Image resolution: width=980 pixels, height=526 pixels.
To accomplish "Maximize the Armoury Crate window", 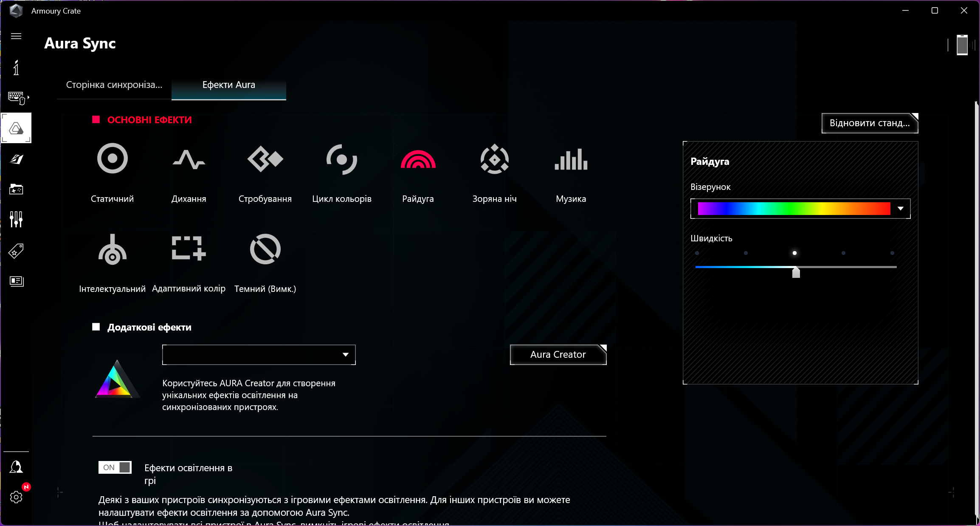I will 935,11.
